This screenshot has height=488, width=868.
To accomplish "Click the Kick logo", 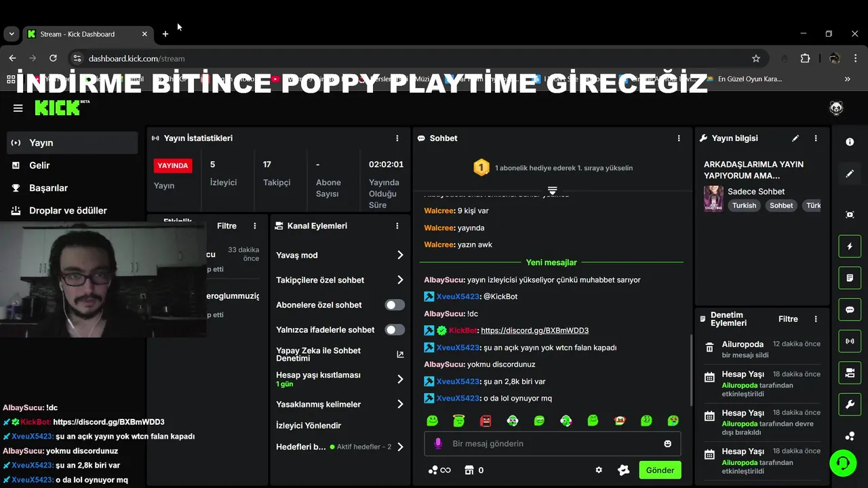I will (x=62, y=108).
